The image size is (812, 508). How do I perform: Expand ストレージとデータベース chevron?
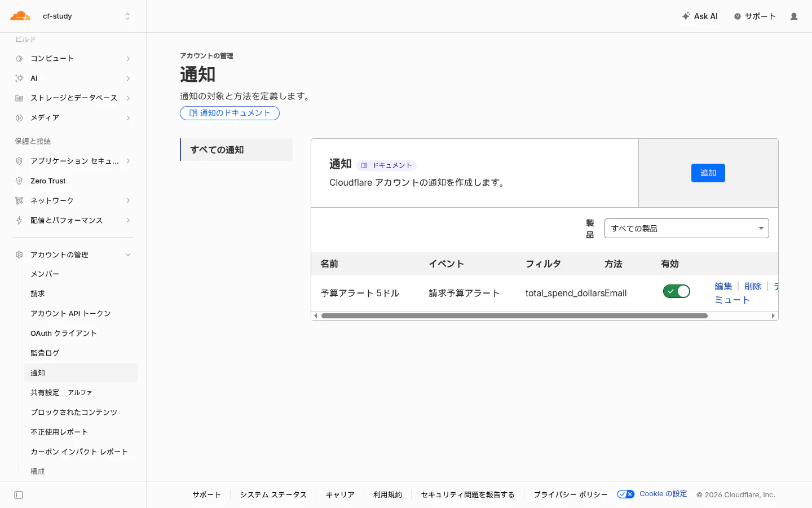(x=128, y=98)
